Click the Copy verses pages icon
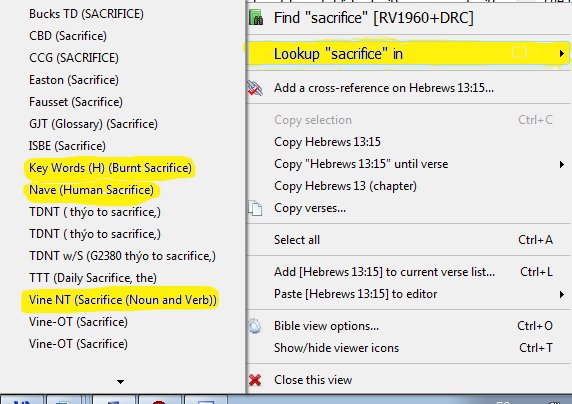The image size is (572, 404). pos(255,208)
